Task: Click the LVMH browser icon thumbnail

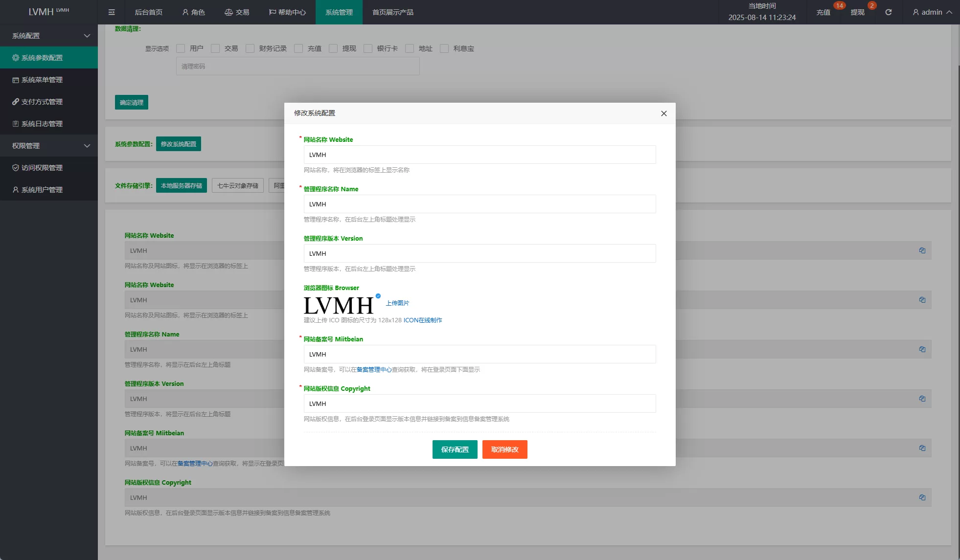Action: [339, 306]
